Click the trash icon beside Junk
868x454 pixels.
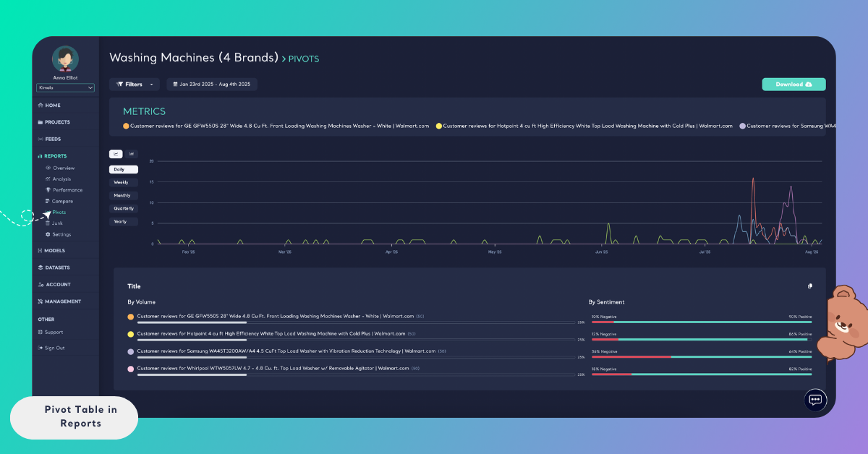pyautogui.click(x=48, y=223)
